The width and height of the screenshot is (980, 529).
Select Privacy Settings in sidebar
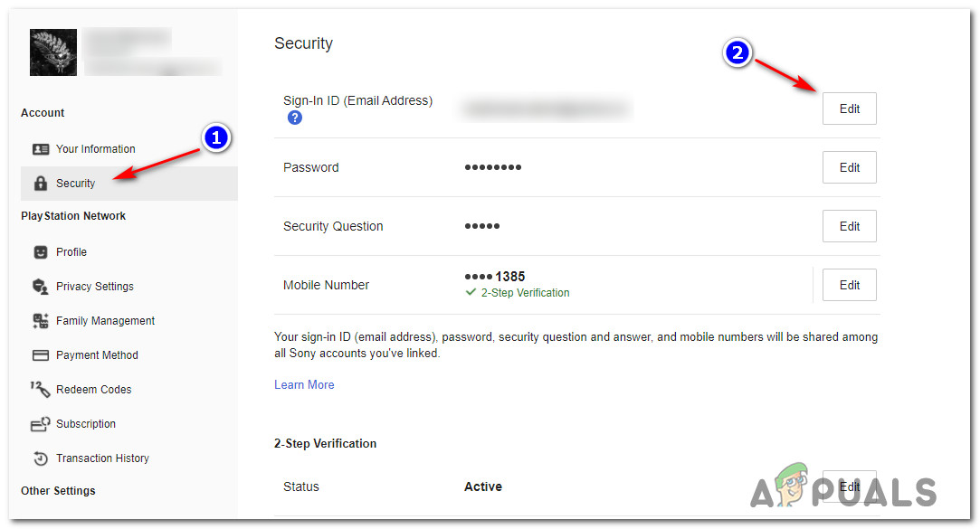point(94,287)
